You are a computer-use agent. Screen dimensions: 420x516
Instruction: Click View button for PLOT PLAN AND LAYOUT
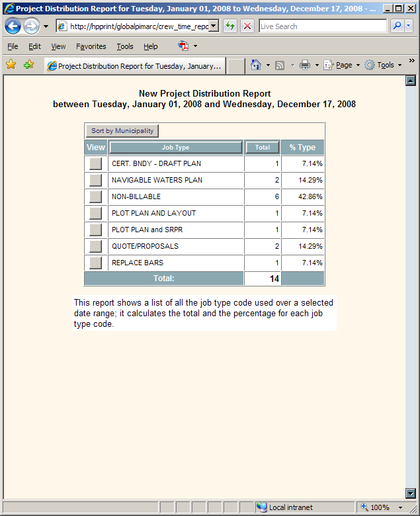(95, 213)
